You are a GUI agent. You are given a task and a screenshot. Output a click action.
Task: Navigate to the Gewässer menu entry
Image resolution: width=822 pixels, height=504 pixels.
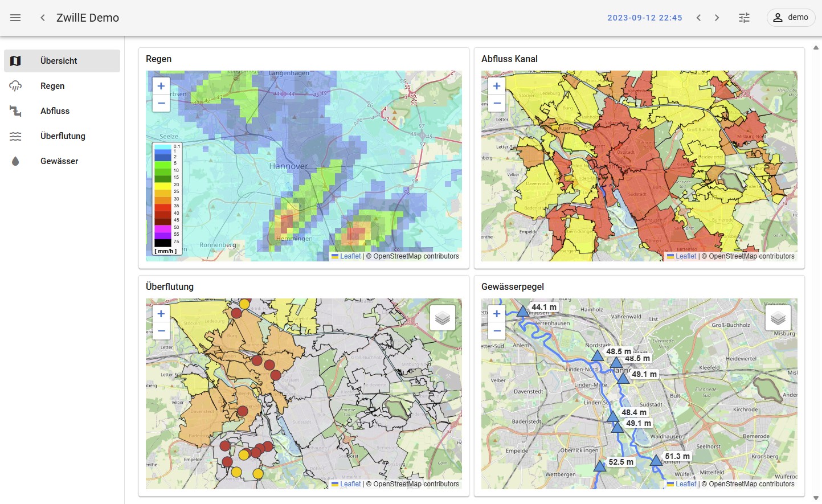[x=59, y=161]
